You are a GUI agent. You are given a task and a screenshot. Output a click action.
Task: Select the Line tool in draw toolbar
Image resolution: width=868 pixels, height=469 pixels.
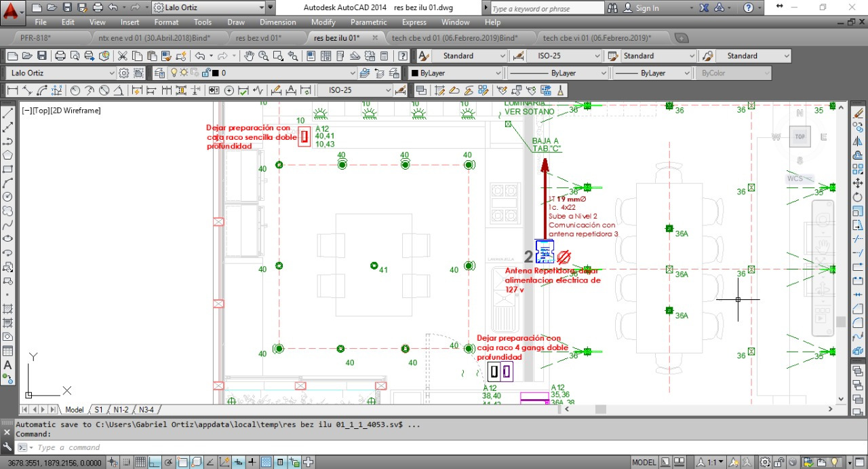pyautogui.click(x=8, y=113)
